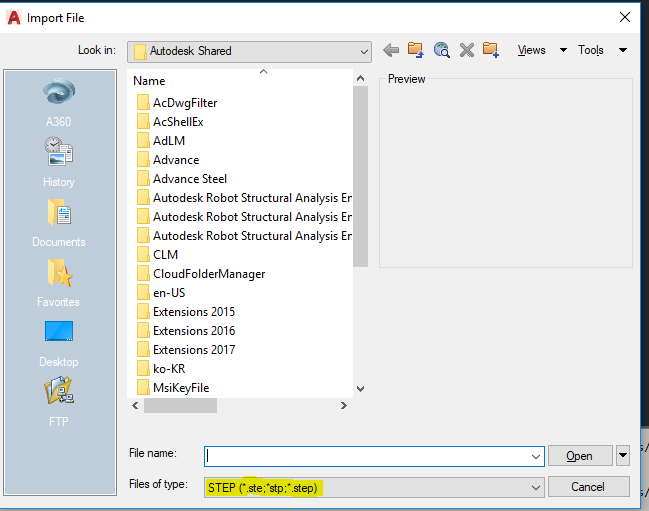This screenshot has height=511, width=649.
Task: Click the Search the Web icon
Action: (x=441, y=50)
